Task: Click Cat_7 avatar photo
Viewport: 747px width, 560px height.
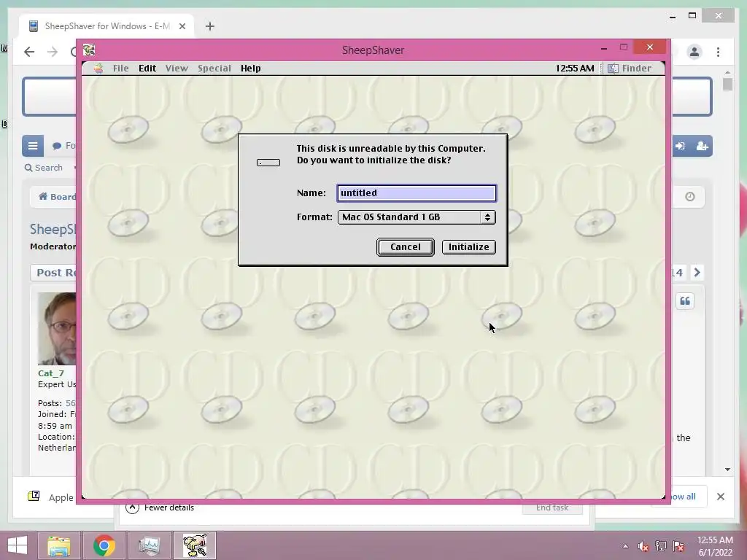Action: 57,329
